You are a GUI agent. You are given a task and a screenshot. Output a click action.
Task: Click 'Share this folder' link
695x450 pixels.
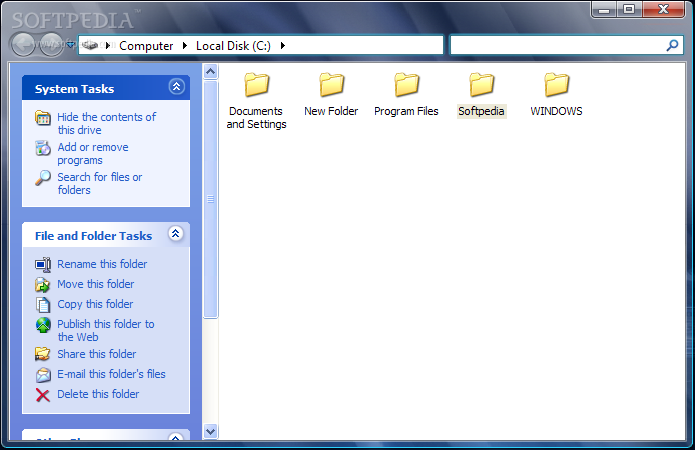[97, 354]
